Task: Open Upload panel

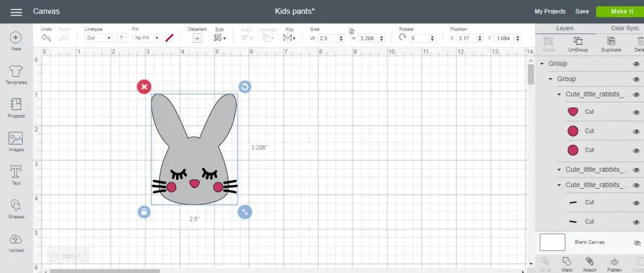Action: tap(16, 243)
